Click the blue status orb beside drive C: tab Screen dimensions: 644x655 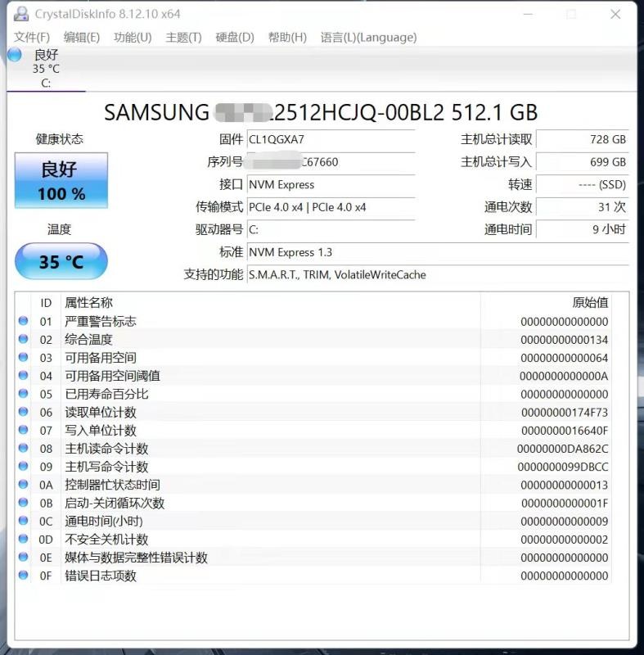click(x=15, y=55)
